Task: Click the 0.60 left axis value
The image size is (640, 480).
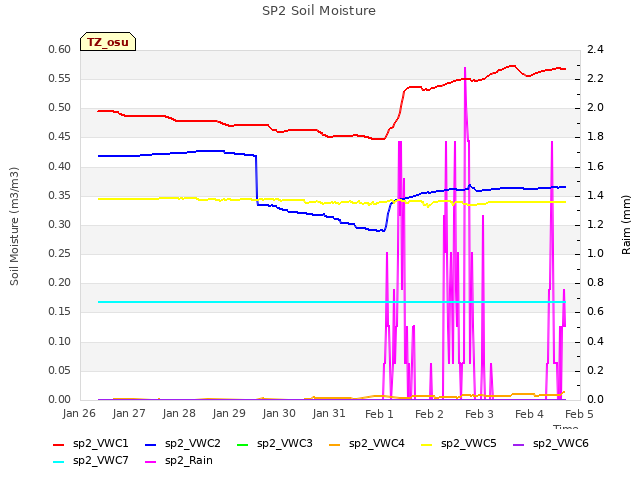Action: point(60,49)
